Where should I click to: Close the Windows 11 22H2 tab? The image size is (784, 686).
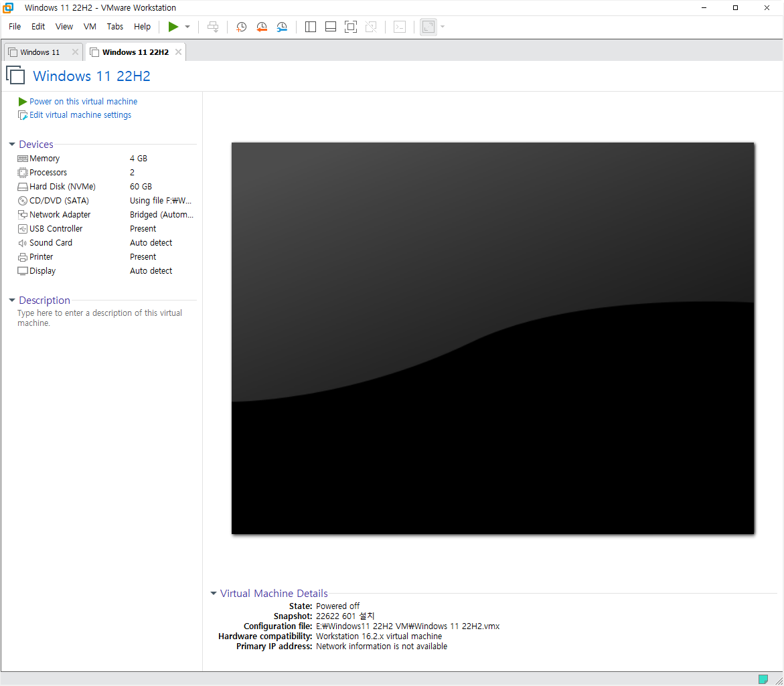click(x=178, y=52)
